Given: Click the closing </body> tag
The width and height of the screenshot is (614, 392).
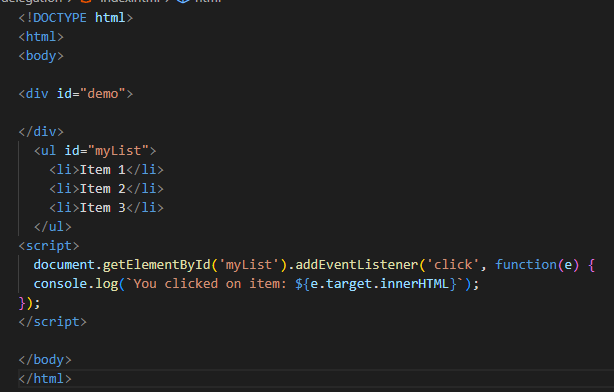Looking at the screenshot, I should pyautogui.click(x=45, y=359).
